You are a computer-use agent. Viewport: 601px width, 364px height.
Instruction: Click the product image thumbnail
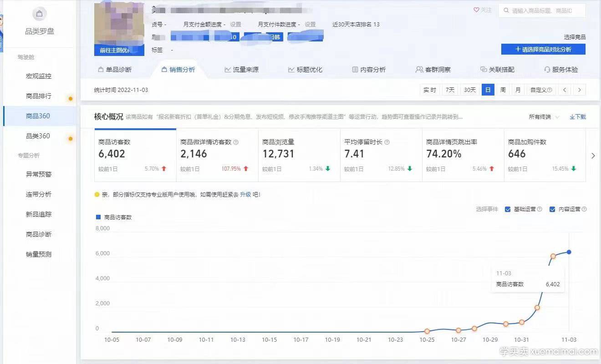point(119,24)
